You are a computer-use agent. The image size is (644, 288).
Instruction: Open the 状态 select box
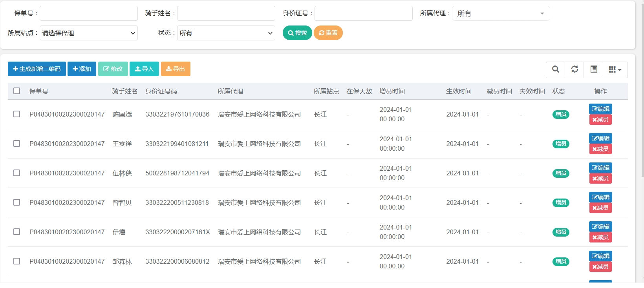click(x=226, y=33)
